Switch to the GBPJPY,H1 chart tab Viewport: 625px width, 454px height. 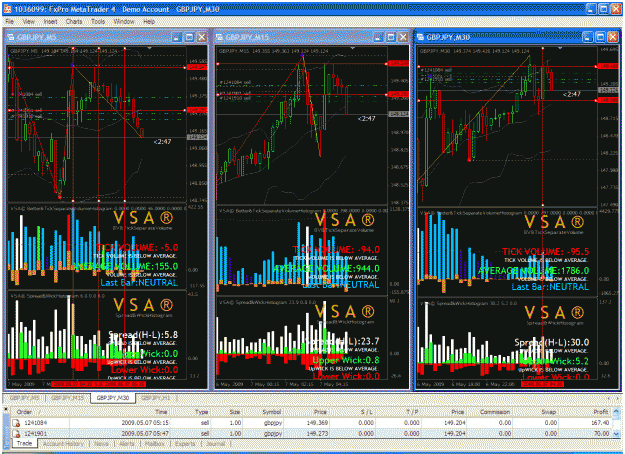(x=155, y=398)
